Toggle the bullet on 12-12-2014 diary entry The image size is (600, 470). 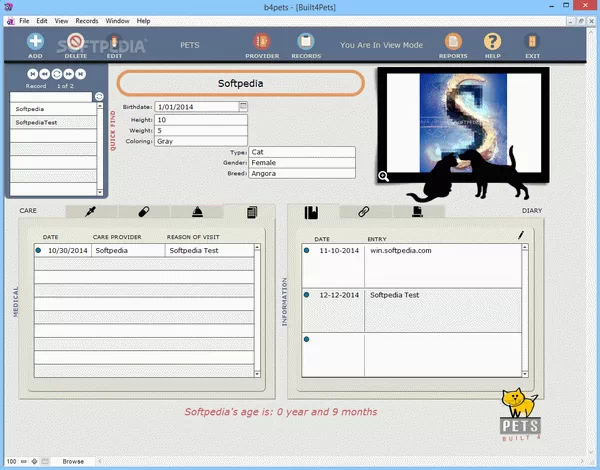(306, 295)
